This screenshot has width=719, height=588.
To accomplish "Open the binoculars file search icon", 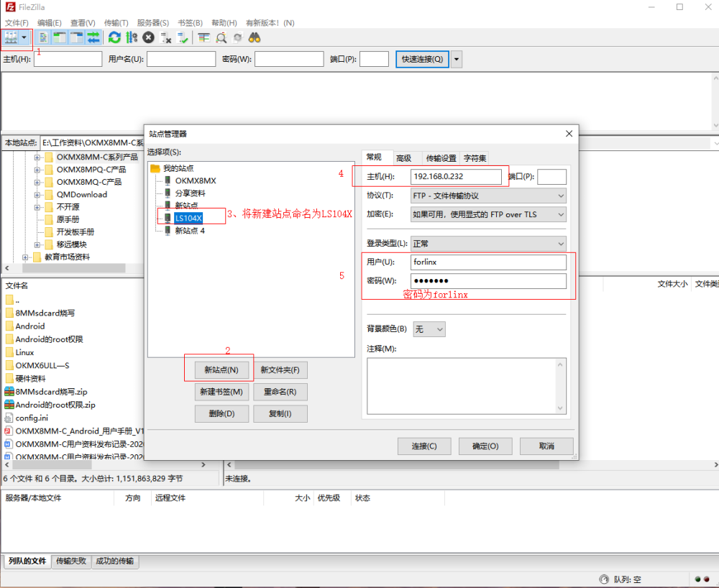I will [x=255, y=37].
